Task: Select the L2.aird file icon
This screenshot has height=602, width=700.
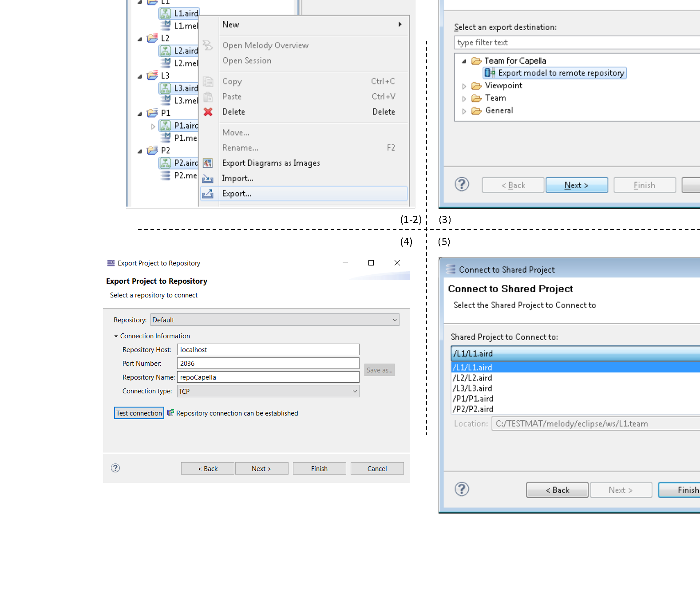Action: click(x=165, y=51)
